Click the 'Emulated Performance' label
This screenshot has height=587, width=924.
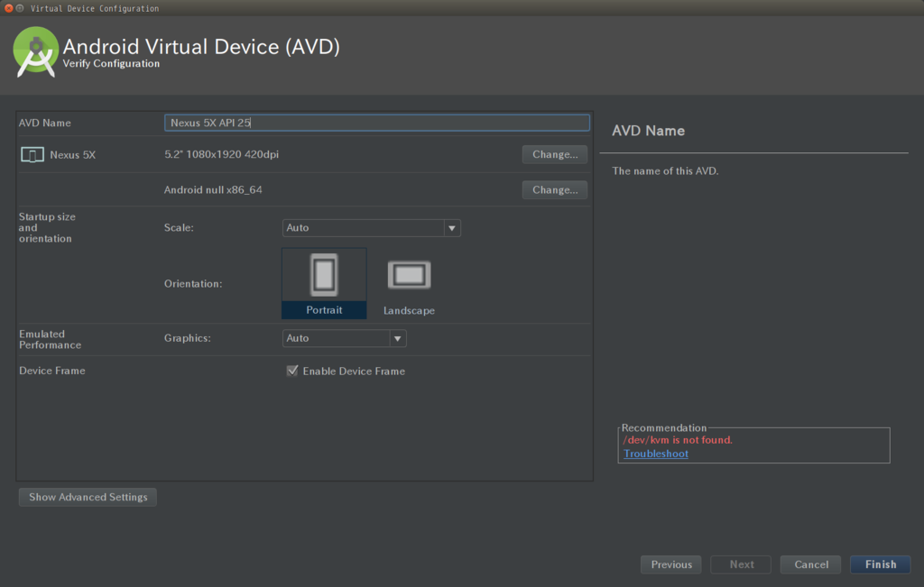tap(51, 339)
